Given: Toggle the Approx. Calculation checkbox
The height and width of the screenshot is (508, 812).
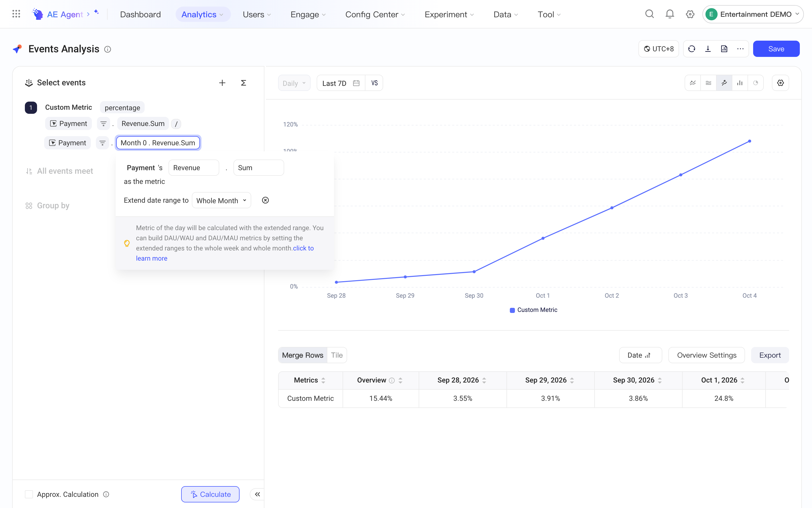Looking at the screenshot, I should (29, 494).
